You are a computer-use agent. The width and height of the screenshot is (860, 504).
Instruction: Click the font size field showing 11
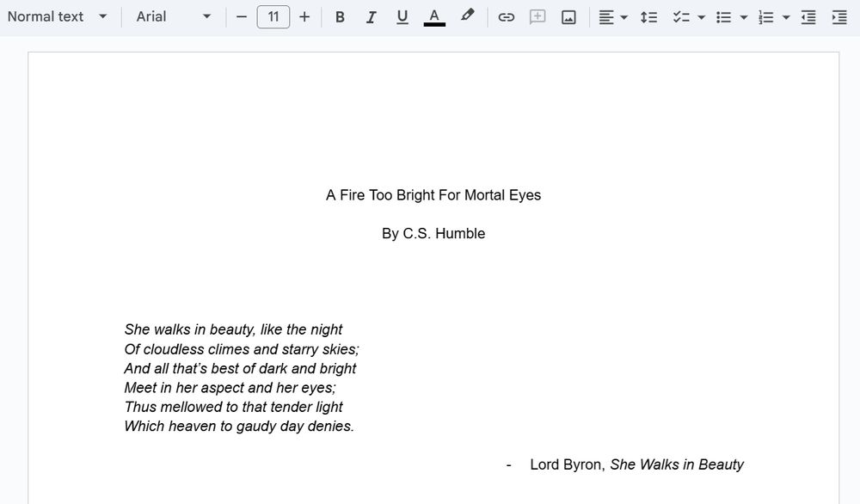coord(273,17)
